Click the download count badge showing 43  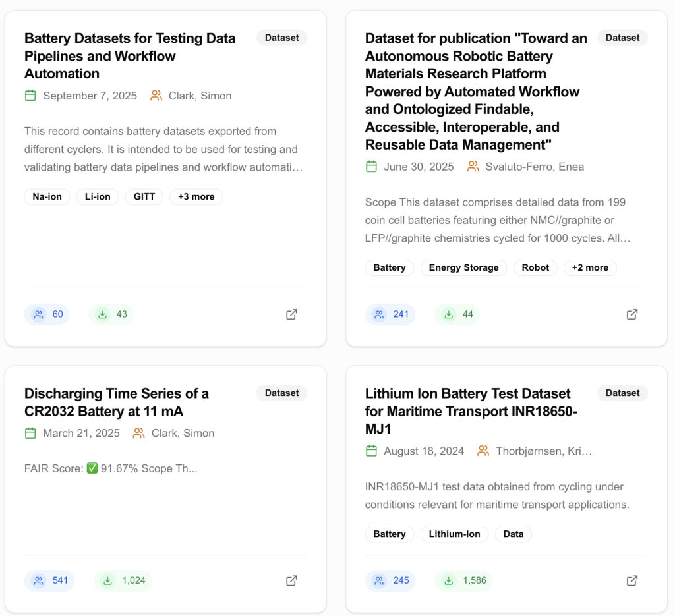[x=111, y=314]
